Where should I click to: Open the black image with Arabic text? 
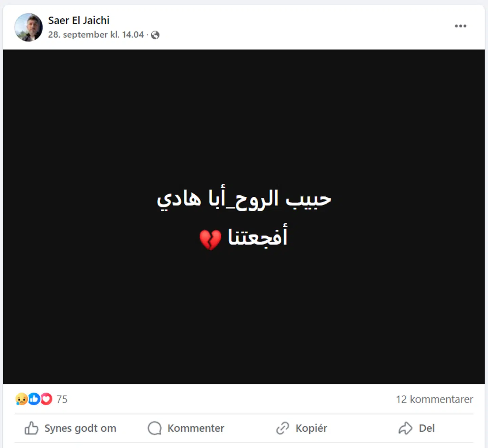click(244, 217)
